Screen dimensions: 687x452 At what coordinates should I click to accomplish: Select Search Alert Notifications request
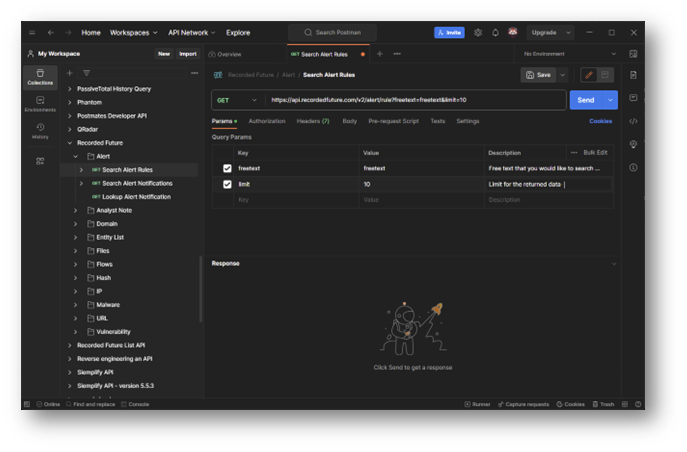[138, 184]
